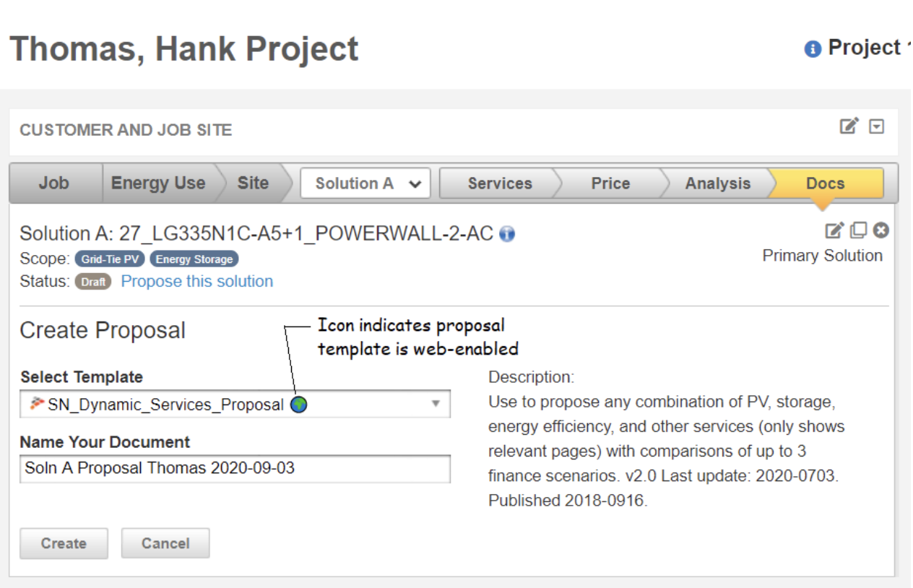Collapse the Customer and Job Site panel
This screenshot has height=588, width=913.
(876, 127)
